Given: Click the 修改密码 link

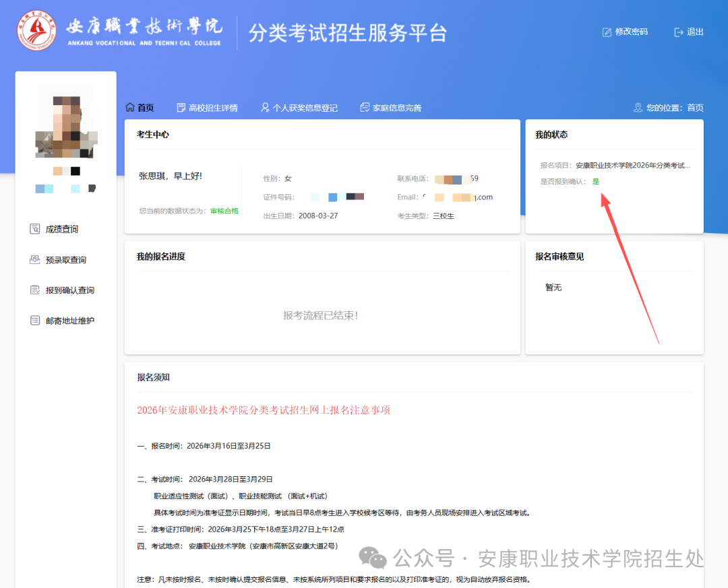Looking at the screenshot, I should 631,32.
